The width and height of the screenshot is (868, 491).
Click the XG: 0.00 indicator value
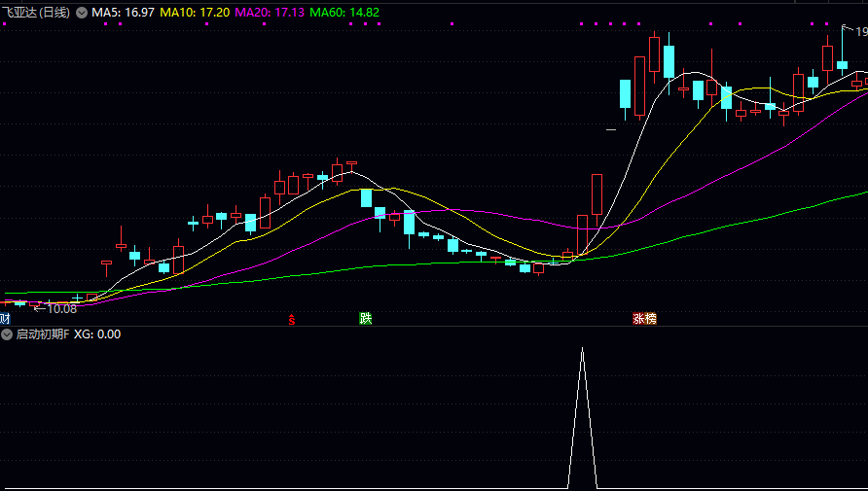(97, 333)
